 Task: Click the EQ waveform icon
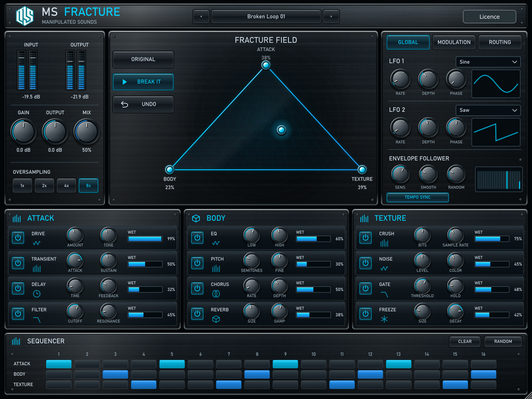216,243
